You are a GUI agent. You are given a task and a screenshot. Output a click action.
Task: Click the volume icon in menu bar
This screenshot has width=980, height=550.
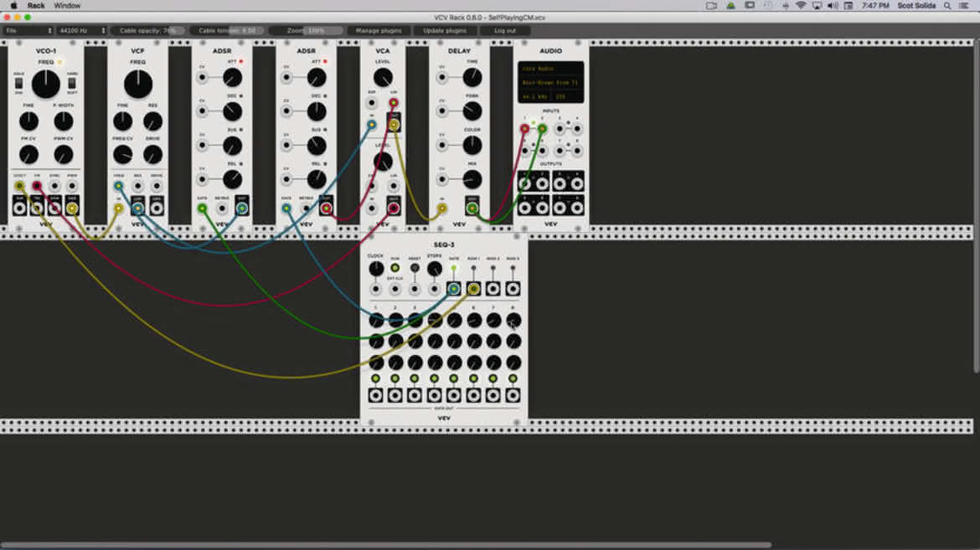point(833,6)
